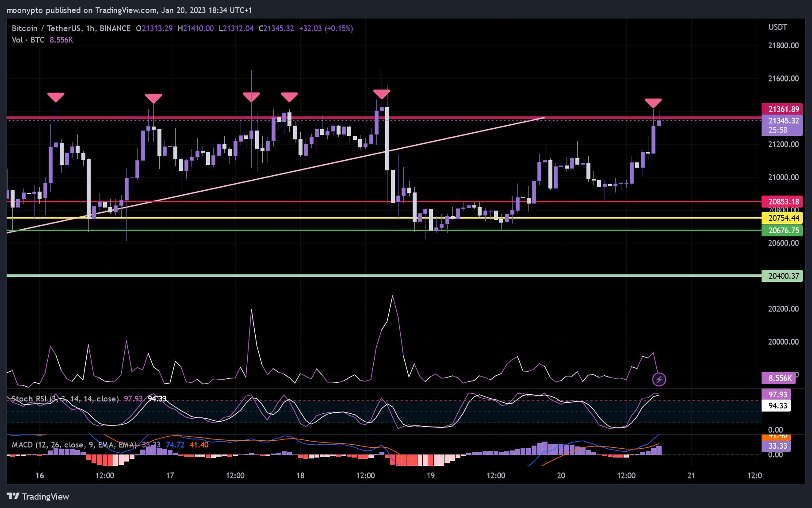Click the +32.03 (+0.15%) change value

click(x=326, y=28)
